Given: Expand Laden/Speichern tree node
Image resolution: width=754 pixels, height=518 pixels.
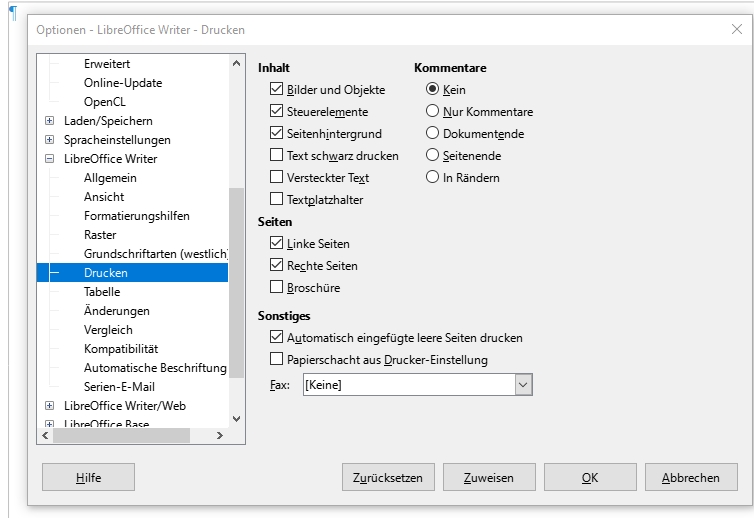Looking at the screenshot, I should click(x=49, y=121).
